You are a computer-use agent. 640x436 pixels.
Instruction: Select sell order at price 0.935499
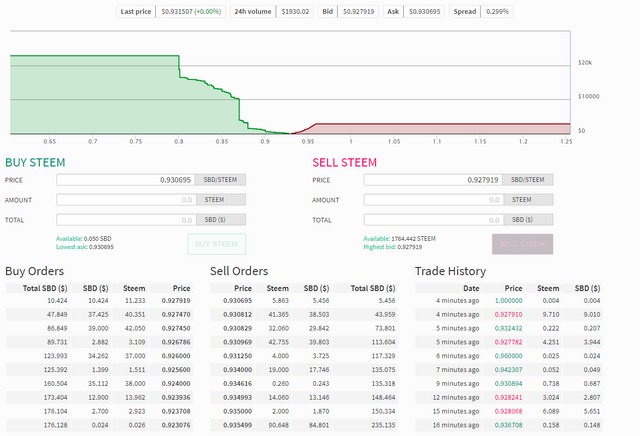point(304,425)
